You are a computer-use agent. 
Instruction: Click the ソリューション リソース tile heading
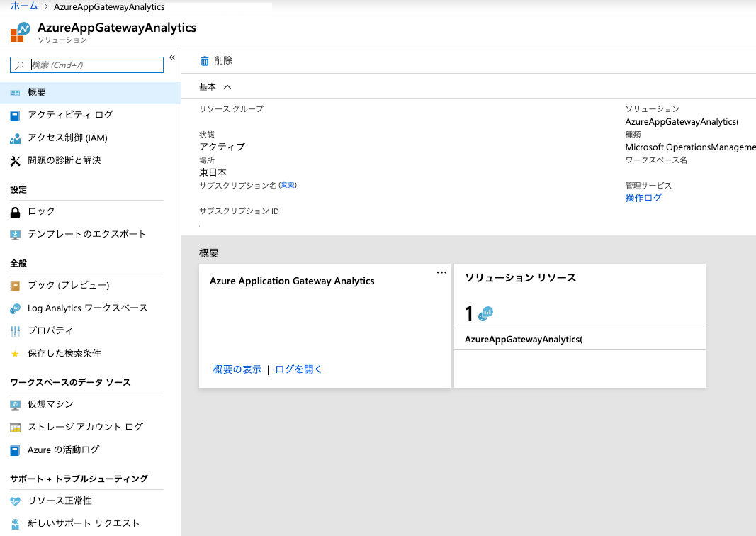(520, 278)
